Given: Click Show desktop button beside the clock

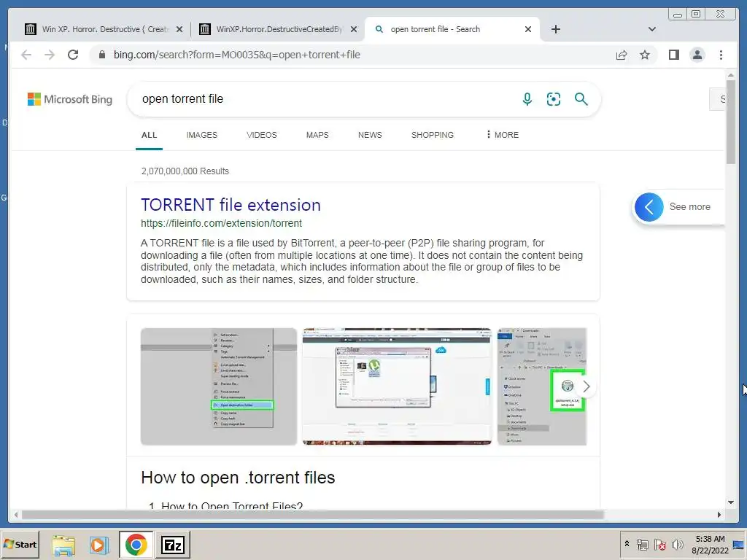Looking at the screenshot, I should (740, 545).
